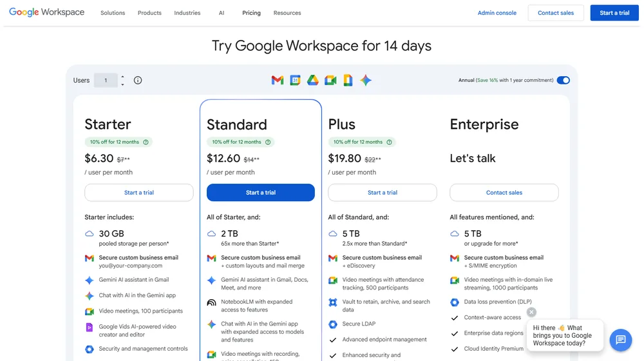Click the Gemini app icon beside Chat with AI in Starter
The height and width of the screenshot is (361, 644).
[89, 296]
